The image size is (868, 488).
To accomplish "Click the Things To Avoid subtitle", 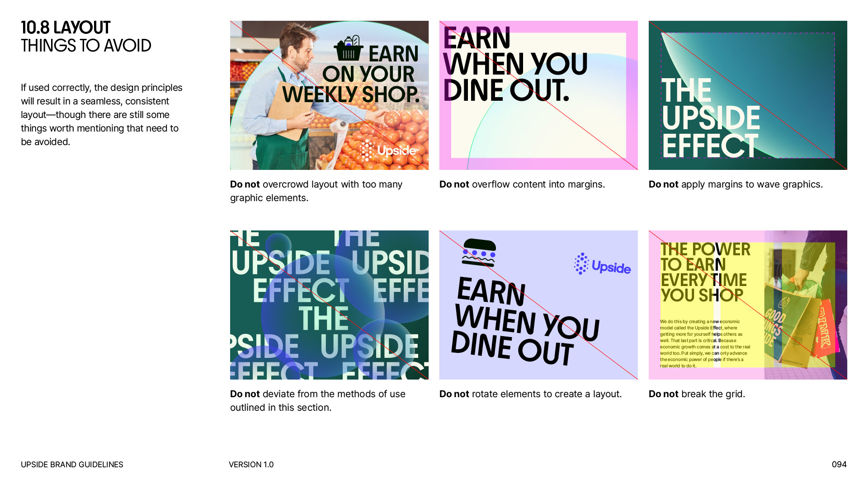I will [86, 46].
